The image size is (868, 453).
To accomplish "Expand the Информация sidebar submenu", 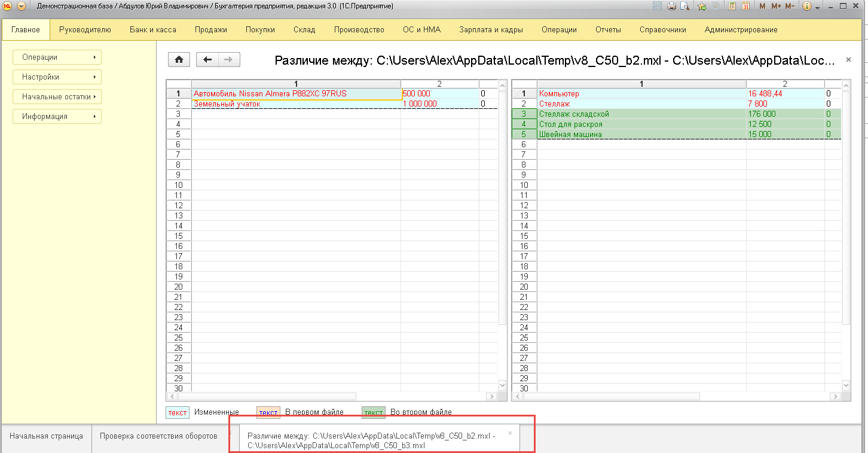I will (x=57, y=116).
